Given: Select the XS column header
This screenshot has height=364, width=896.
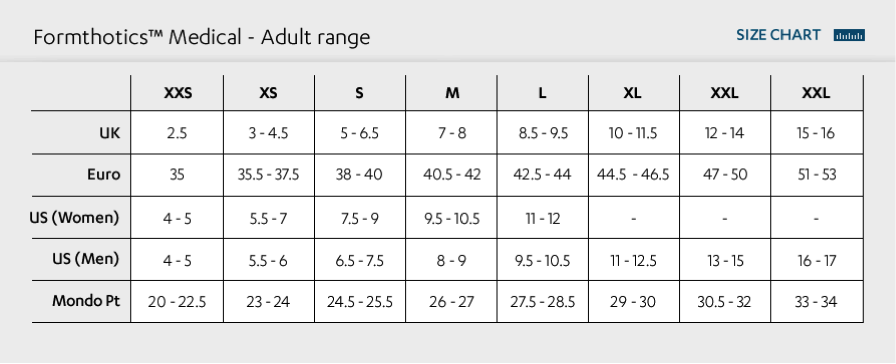Looking at the screenshot, I should coord(268,93).
